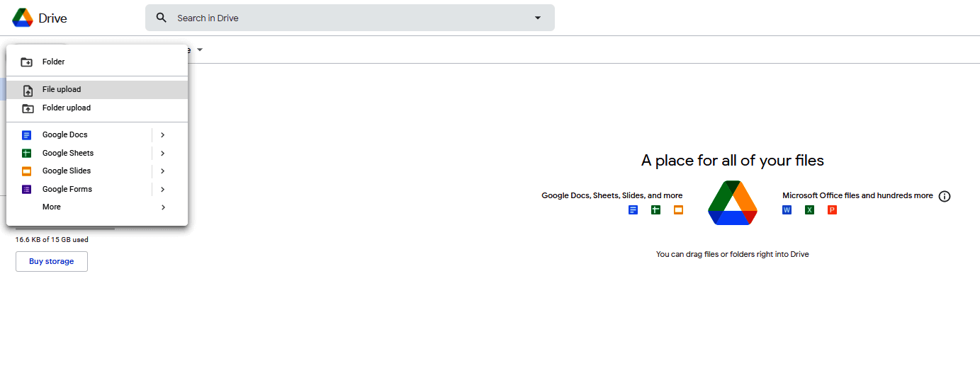Click the Drive wordmark text
Image resolution: width=980 pixels, height=385 pixels.
pos(53,18)
